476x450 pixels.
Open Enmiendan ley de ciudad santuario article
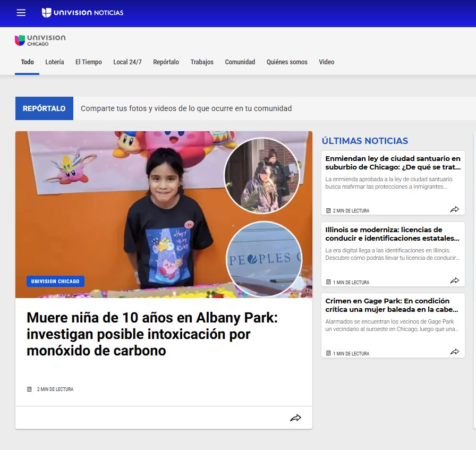(393, 163)
